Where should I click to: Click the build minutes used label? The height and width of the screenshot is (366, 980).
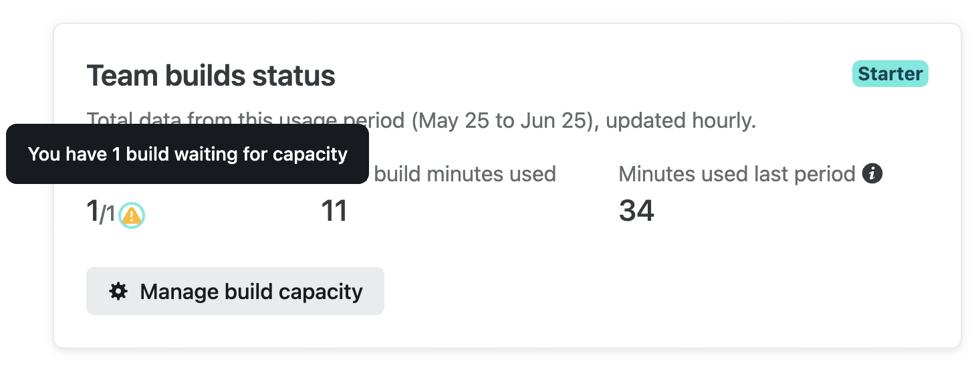[465, 175]
